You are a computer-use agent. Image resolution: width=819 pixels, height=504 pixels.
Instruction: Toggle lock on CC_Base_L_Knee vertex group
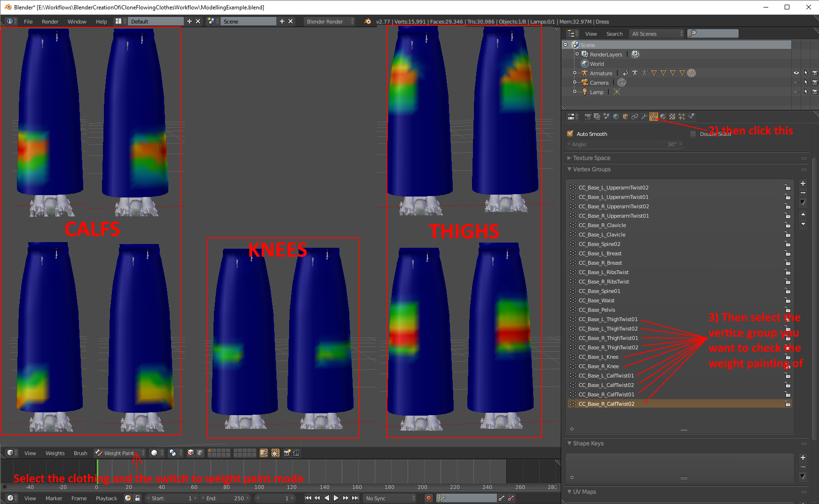(787, 357)
